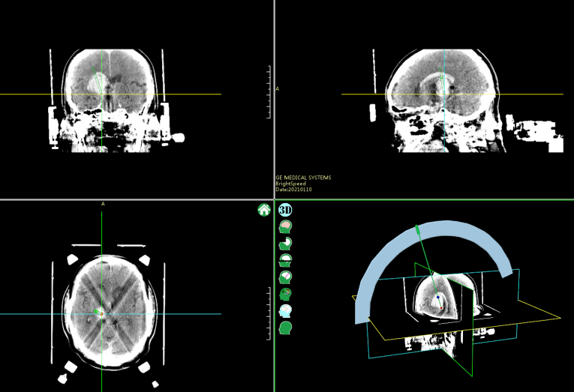This screenshot has width=574, height=392.
Task: Click the 'Date:20210110' label
Action: [x=293, y=190]
